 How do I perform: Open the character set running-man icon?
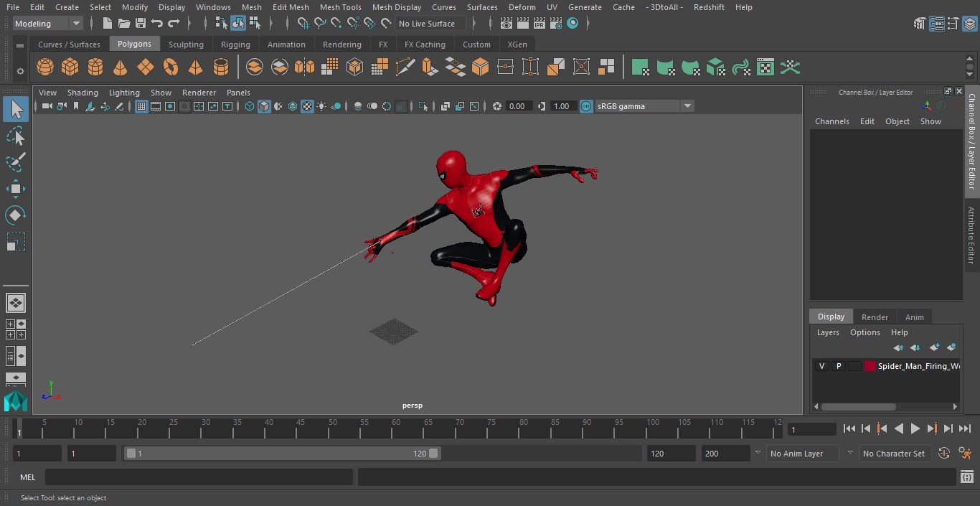[965, 454]
